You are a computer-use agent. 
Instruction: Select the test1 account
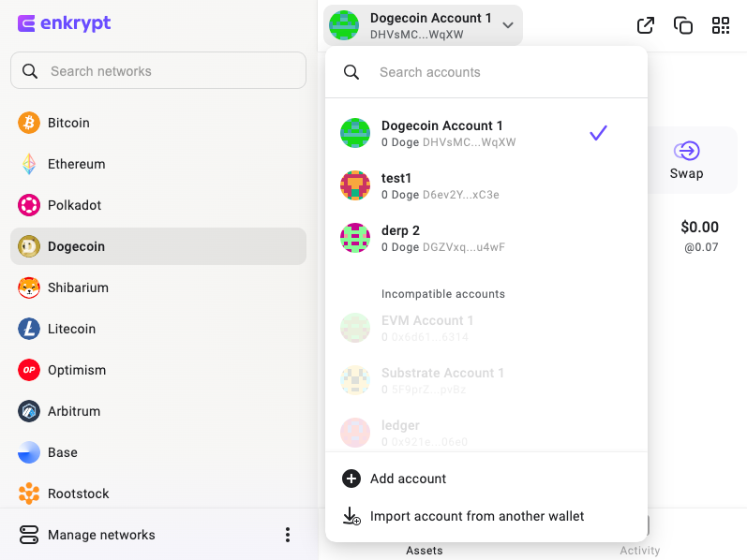pyautogui.click(x=486, y=185)
